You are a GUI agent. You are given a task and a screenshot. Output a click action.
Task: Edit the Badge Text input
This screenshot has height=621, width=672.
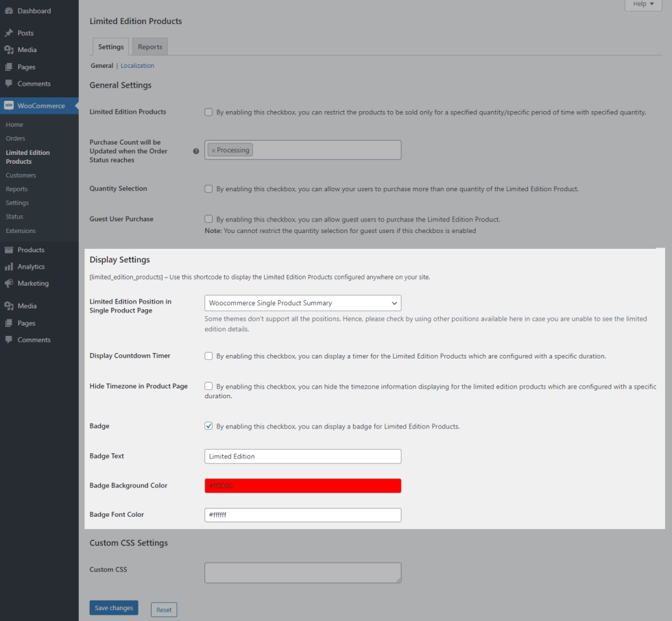tap(302, 456)
